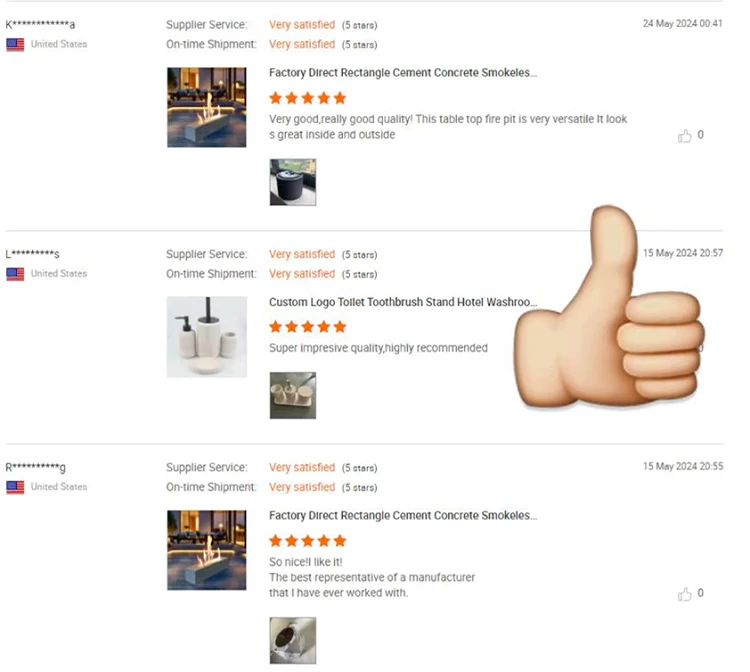Viewport: 750px width, 672px height.
Task: View customer photo of beige bathroom set
Action: click(x=293, y=396)
